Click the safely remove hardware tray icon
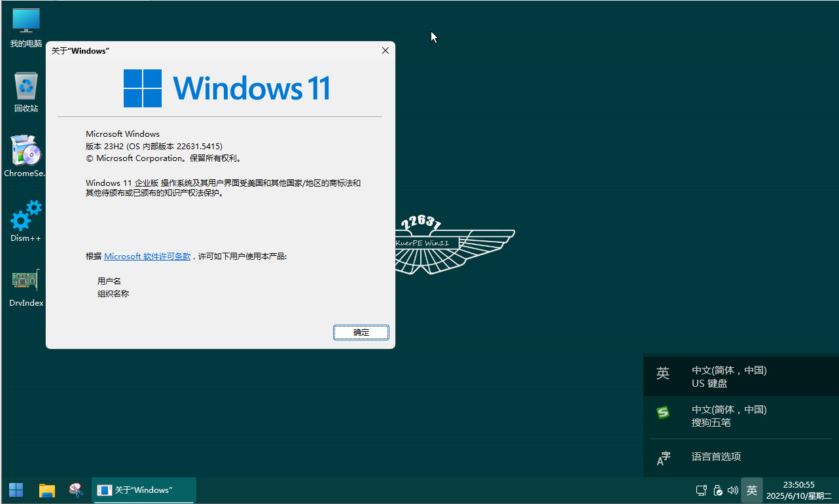 coord(717,490)
